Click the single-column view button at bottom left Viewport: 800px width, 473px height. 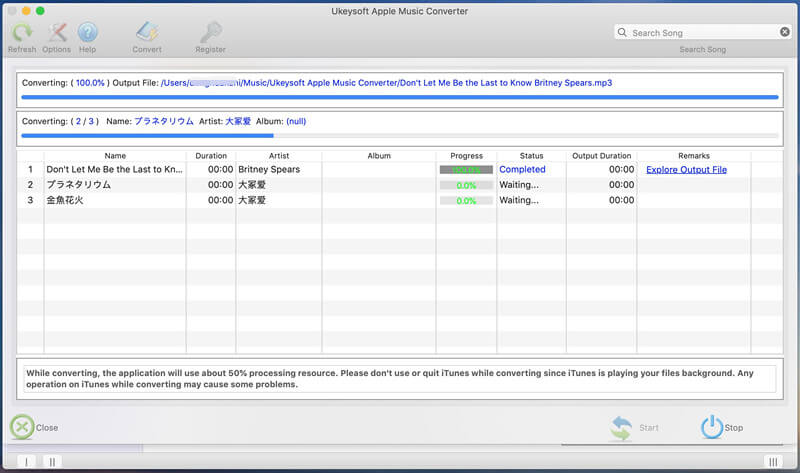click(27, 462)
